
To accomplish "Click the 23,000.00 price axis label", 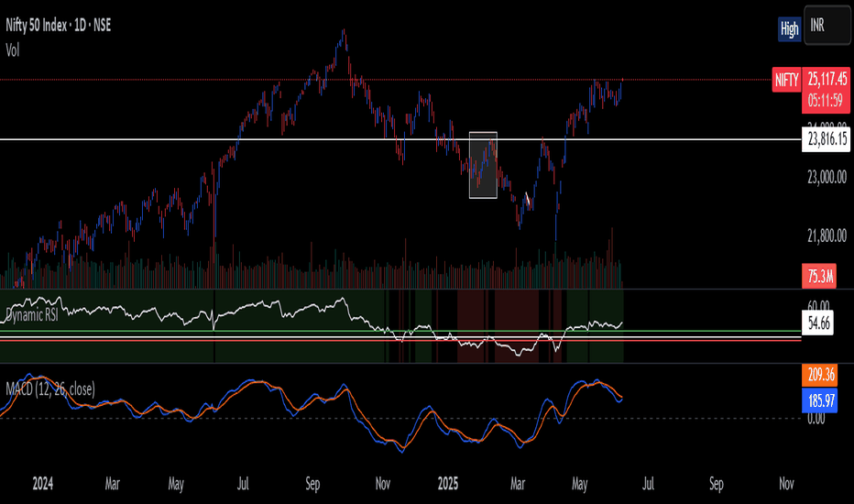I will pos(827,177).
